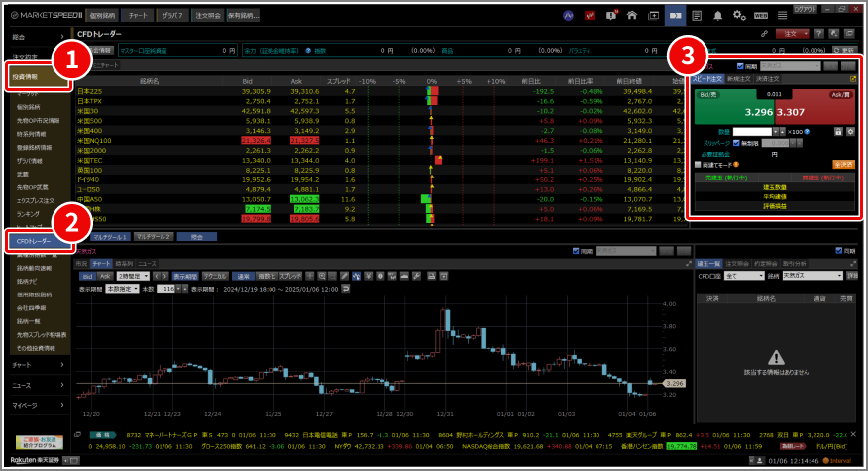This screenshot has width=868, height=471.
Task: Open 投資情報 in the left sidebar
Action: 39,77
